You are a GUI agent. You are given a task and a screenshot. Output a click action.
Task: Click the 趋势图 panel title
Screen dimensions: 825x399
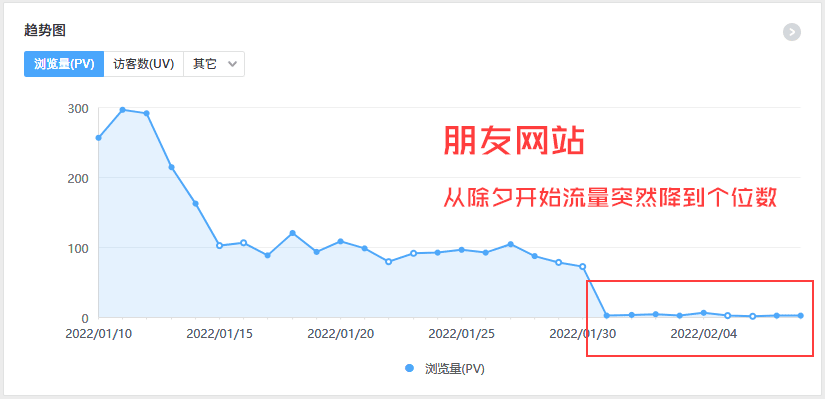tap(45, 31)
